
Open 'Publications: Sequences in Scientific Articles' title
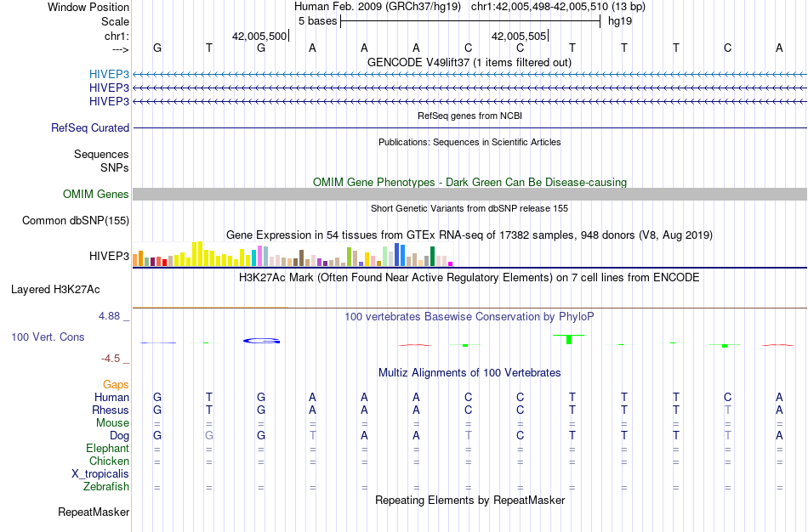(x=469, y=142)
